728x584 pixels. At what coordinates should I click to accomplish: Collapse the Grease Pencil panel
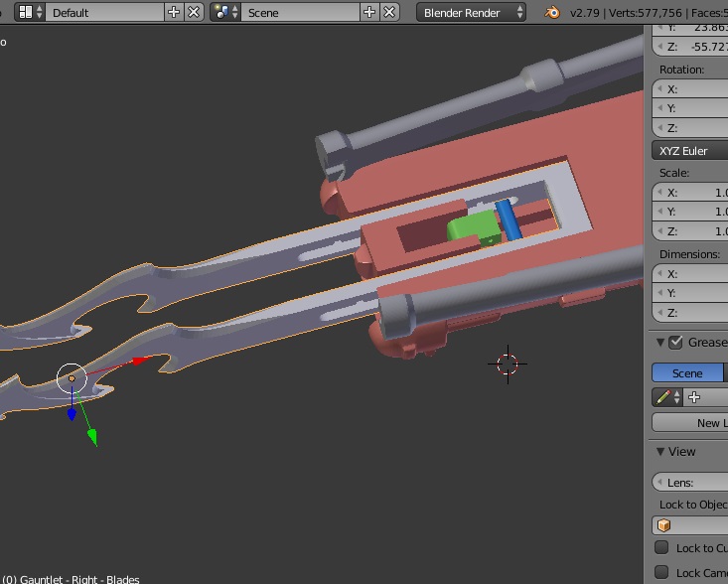[x=659, y=343]
